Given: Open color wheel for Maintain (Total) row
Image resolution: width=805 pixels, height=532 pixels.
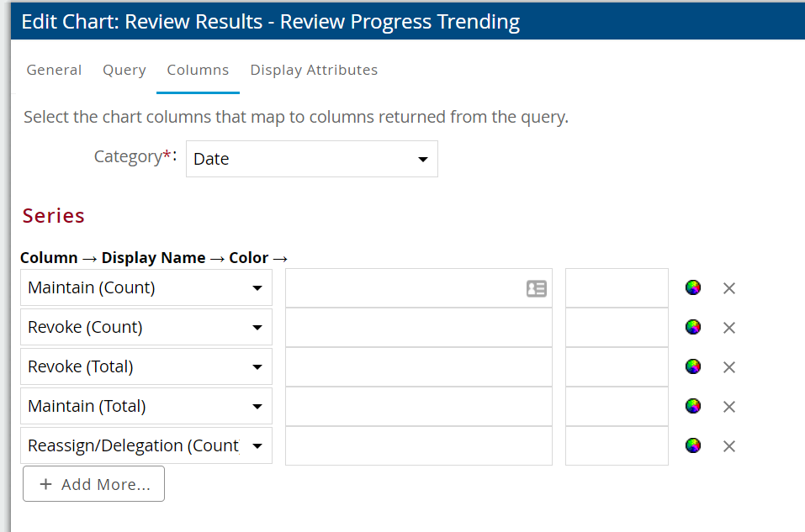Looking at the screenshot, I should pyautogui.click(x=692, y=406).
